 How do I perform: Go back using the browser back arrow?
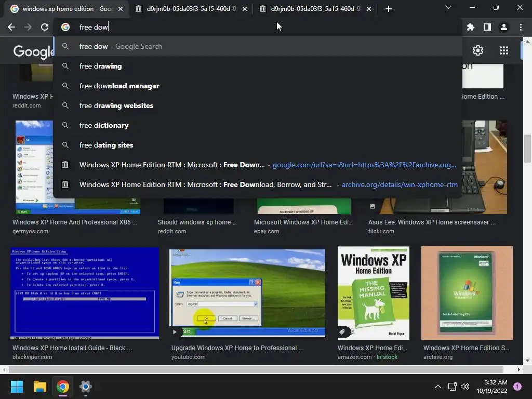pos(11,27)
